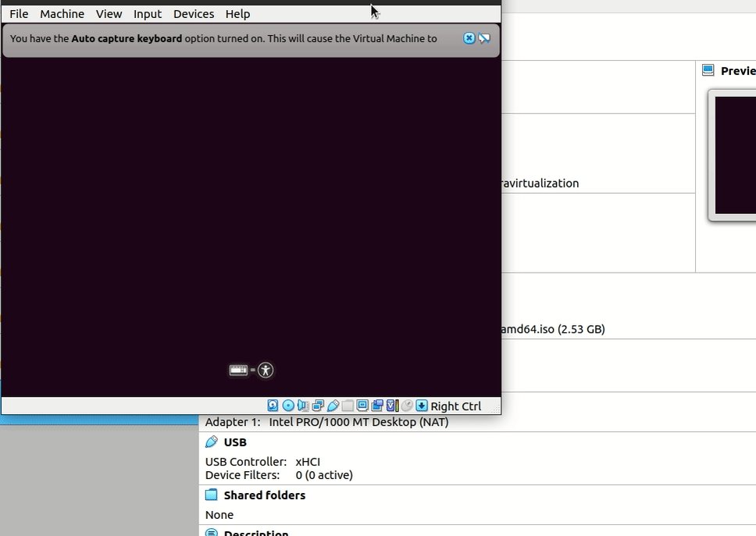
Task: Click the None text under Shared folders
Action: (x=219, y=515)
